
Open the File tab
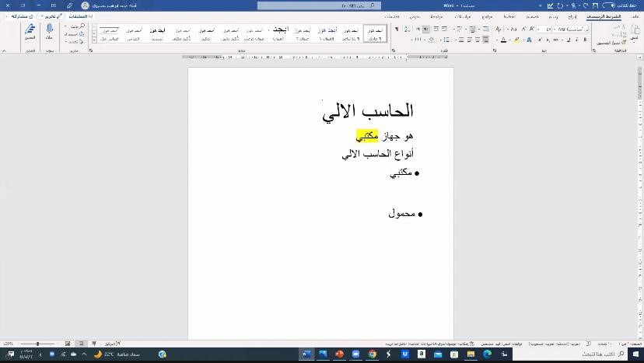pos(635,16)
